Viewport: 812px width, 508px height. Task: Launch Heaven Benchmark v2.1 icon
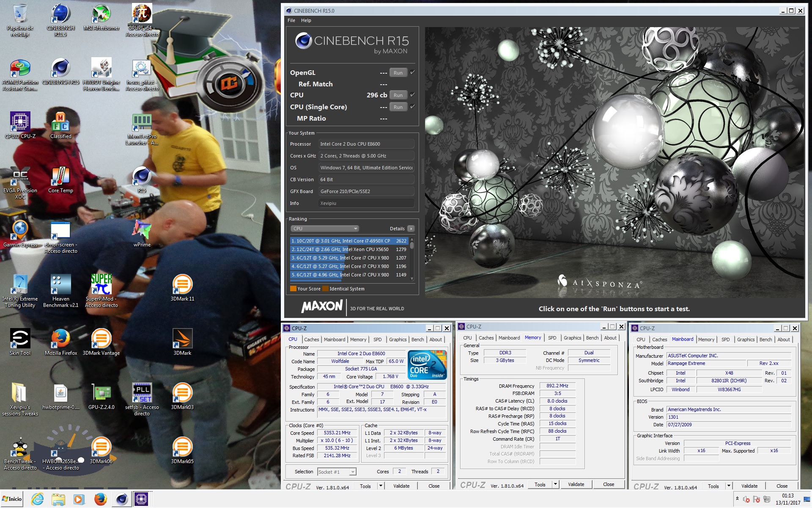click(60, 291)
